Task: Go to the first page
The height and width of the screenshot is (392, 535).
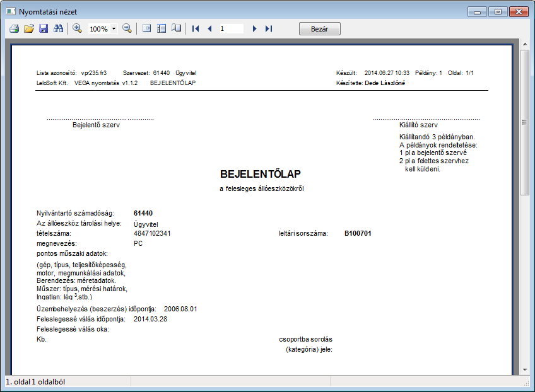Action: (196, 28)
